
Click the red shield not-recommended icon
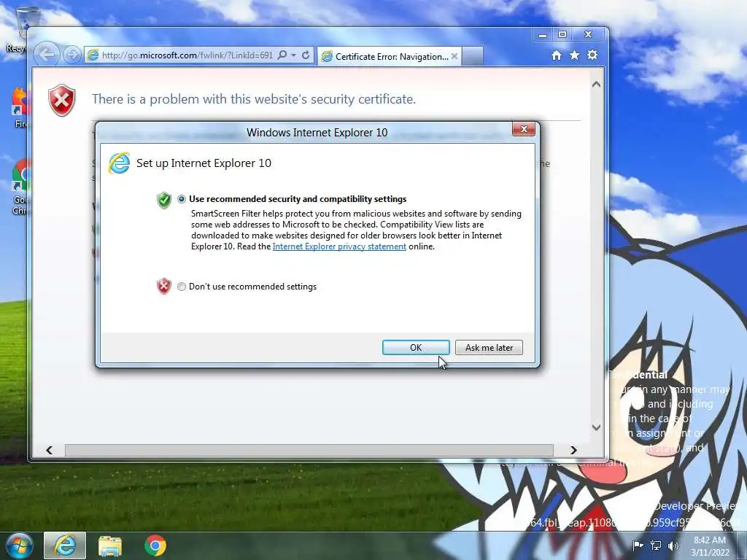[x=164, y=286]
